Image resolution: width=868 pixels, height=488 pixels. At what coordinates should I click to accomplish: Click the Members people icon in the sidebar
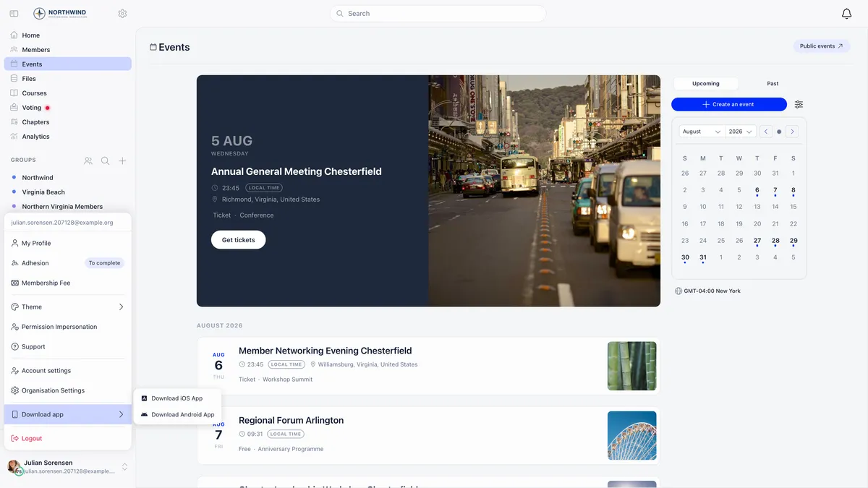(14, 49)
